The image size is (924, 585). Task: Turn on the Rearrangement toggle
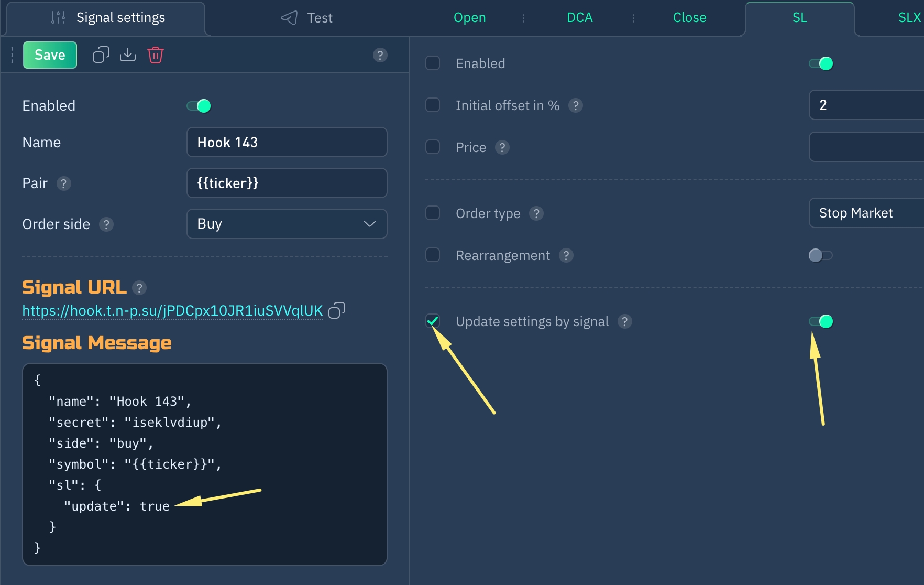pyautogui.click(x=820, y=255)
